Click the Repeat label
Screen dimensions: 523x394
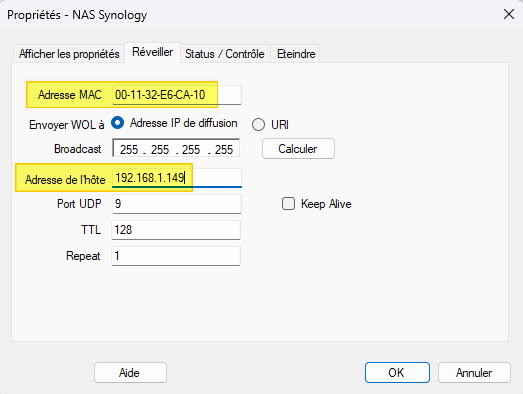[83, 256]
